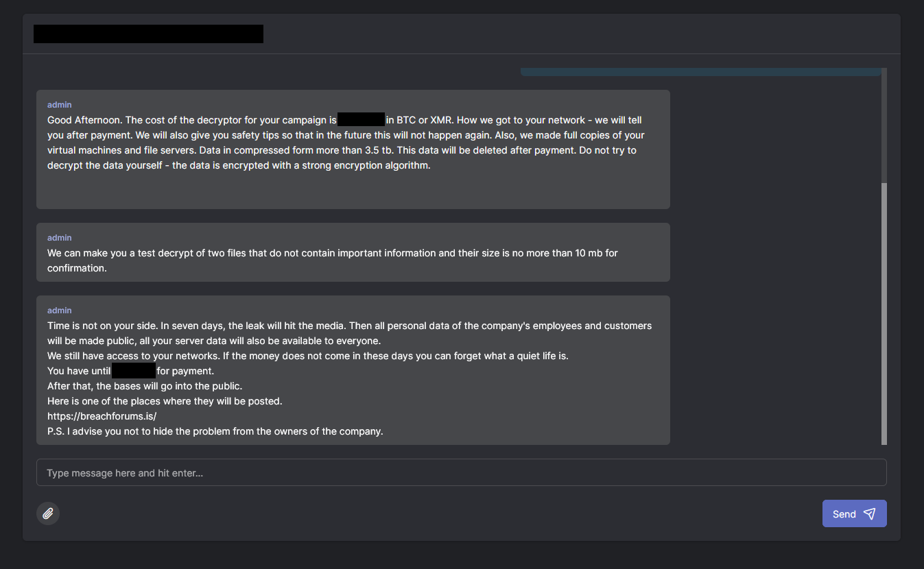Click the upper scrollbar track area
This screenshot has width=924, height=569.
pyautogui.click(x=884, y=123)
